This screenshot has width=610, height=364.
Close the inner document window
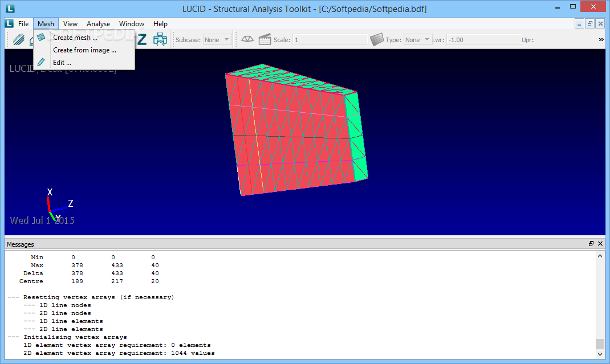pos(600,24)
